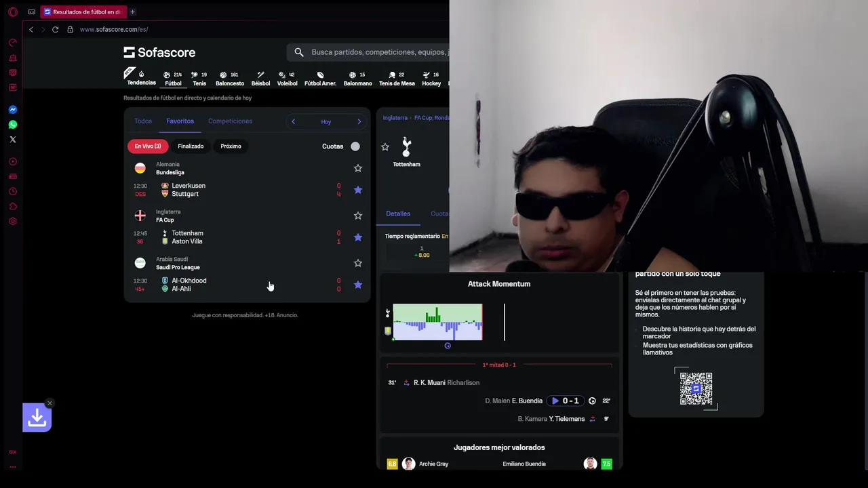868x488 pixels.
Task: Go to previous day with left chevron
Action: tap(293, 121)
